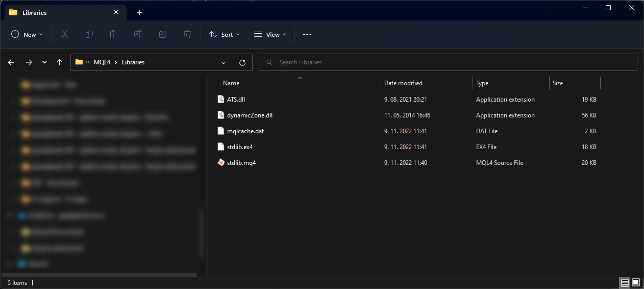Refresh the Libraries folder view

pos(242,62)
